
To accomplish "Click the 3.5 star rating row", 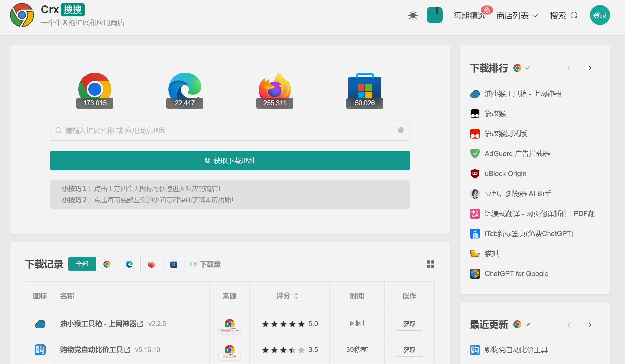I will tap(290, 350).
